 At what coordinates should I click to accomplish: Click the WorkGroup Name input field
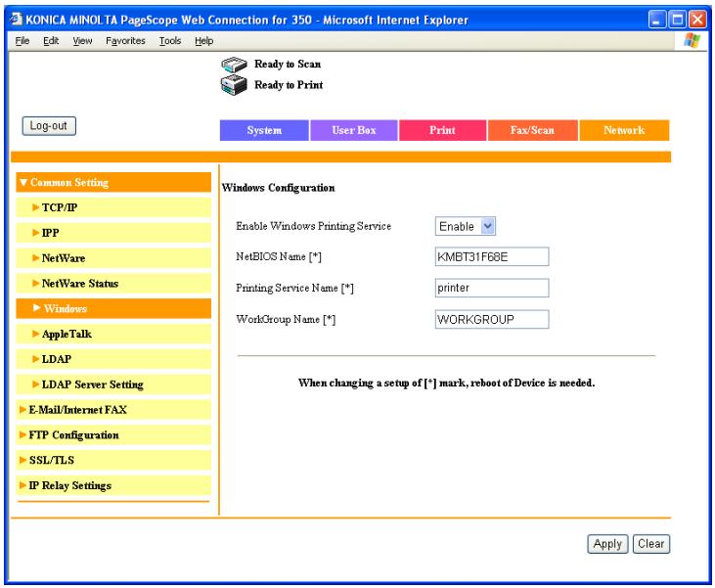tap(492, 319)
